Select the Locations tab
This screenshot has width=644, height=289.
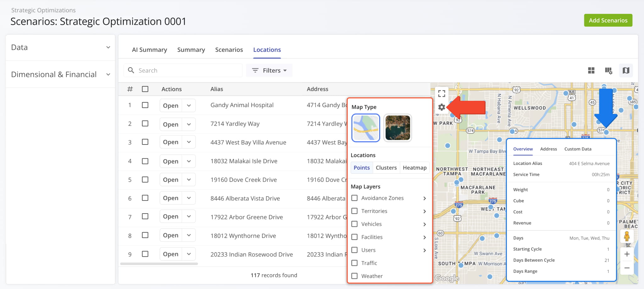point(267,50)
